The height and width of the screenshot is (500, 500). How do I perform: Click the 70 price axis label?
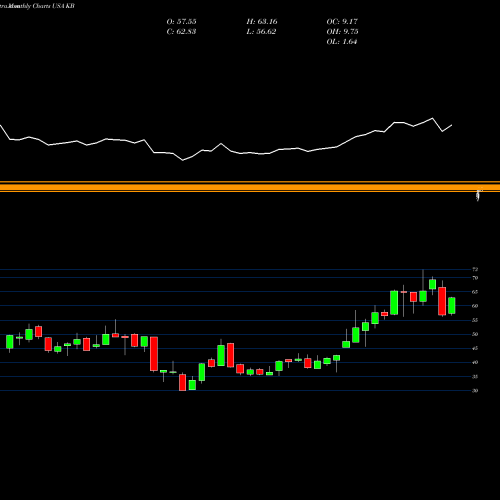coord(475,278)
